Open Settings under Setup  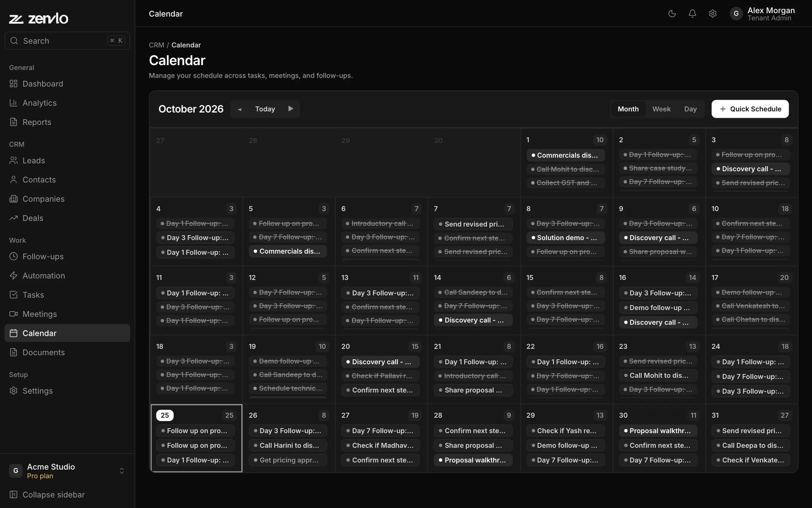tap(67, 391)
